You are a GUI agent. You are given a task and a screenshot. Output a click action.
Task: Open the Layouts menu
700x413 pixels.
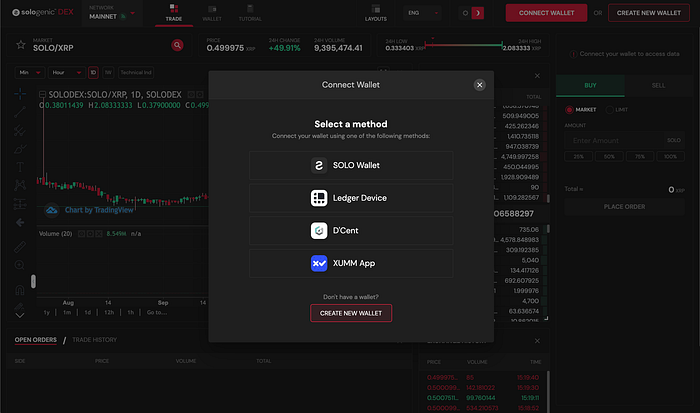(376, 13)
